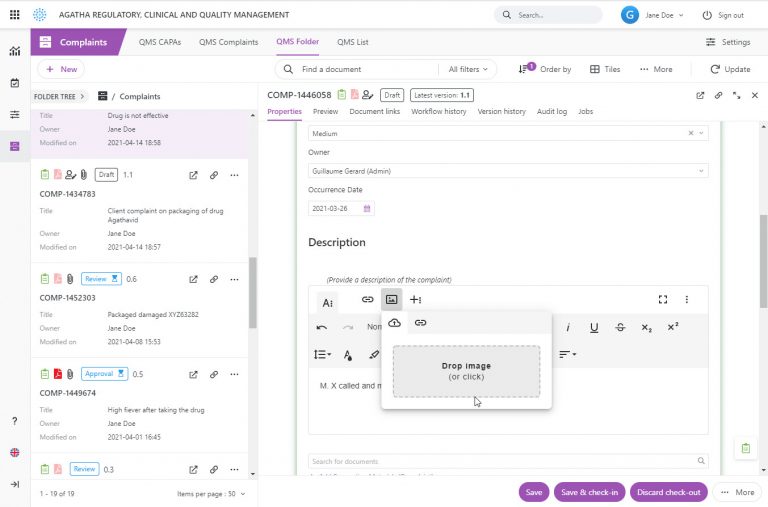Click the Save & check-in button

tap(589, 492)
